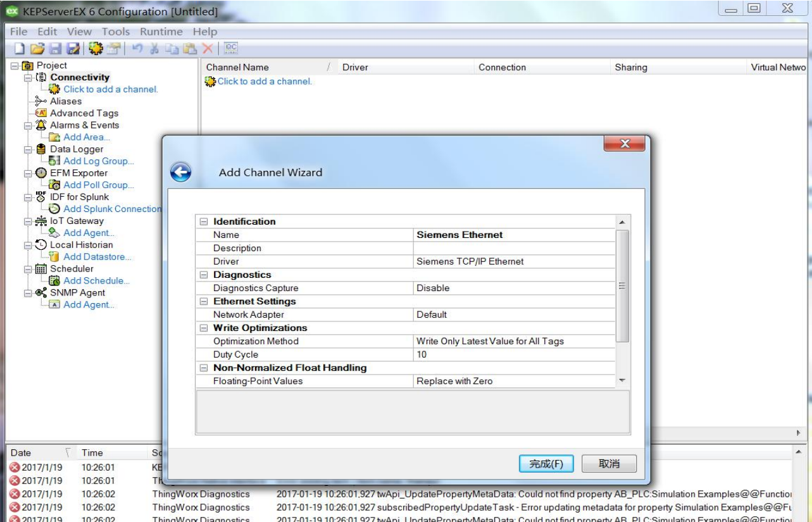Screen dimensions: 812x522
Task: Click the Save project toolbar icon
Action: (x=55, y=48)
